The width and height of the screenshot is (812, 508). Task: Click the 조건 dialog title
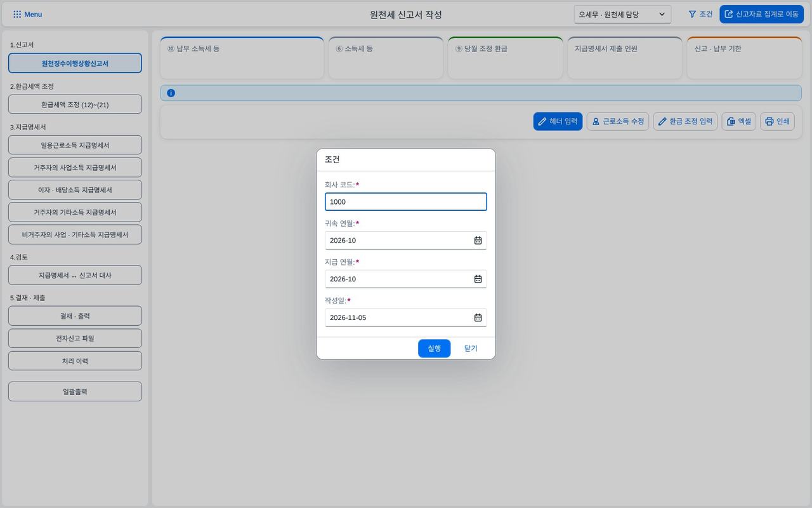click(332, 159)
